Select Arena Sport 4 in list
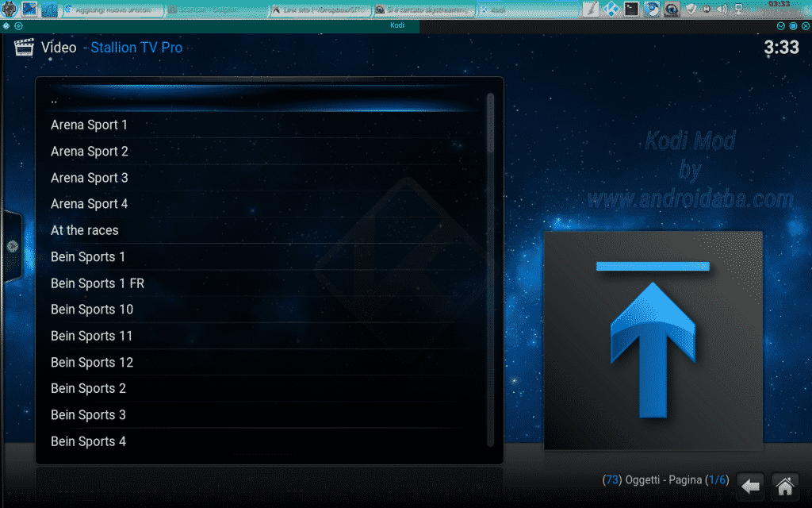Viewport: 812px width, 508px height. 262,204
